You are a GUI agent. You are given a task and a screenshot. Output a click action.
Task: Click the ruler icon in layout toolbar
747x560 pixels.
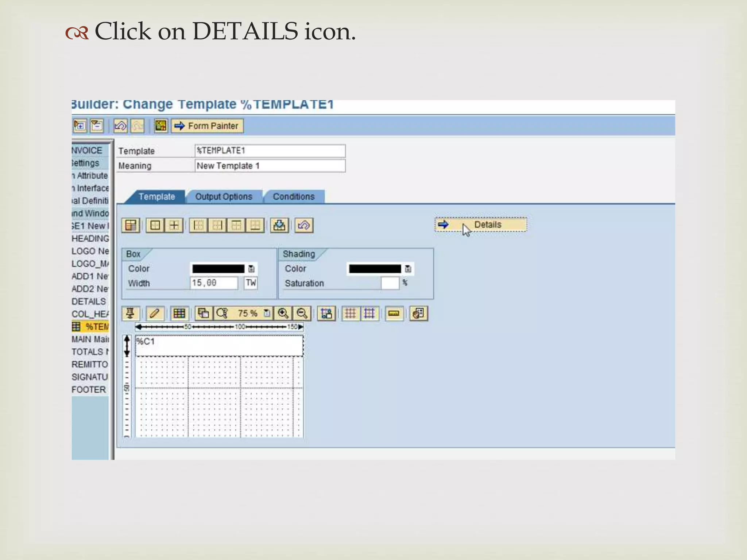(x=394, y=313)
